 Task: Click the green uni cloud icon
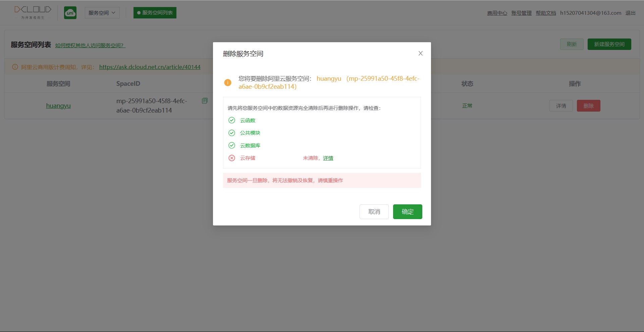(70, 13)
